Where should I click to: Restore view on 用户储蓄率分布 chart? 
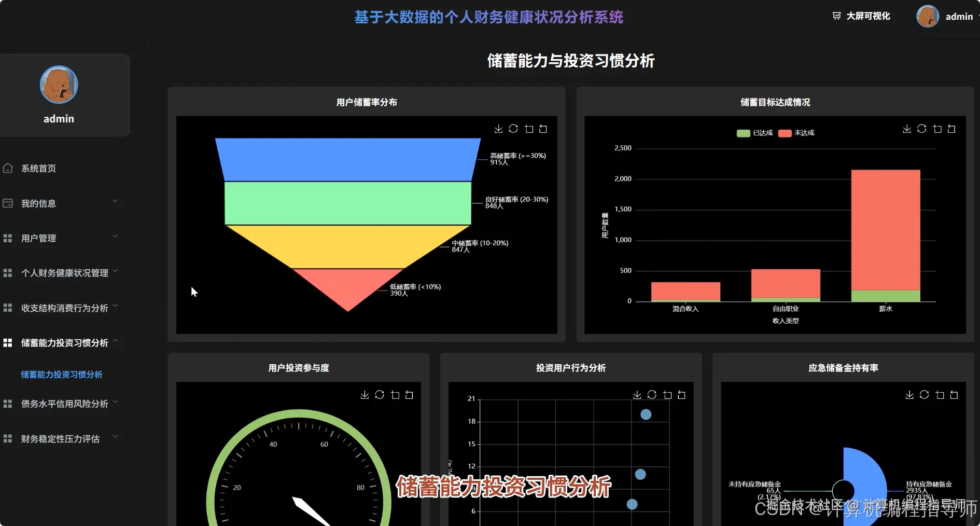point(543,129)
